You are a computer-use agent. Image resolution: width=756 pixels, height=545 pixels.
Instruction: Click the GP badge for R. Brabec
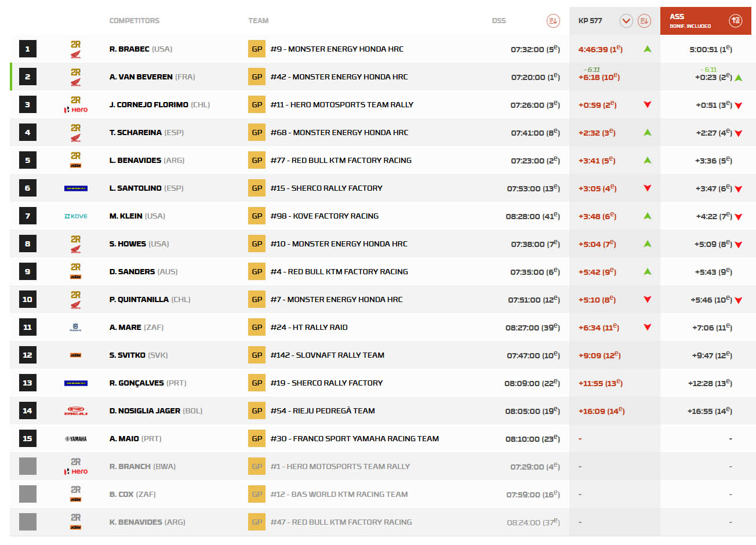click(x=257, y=49)
